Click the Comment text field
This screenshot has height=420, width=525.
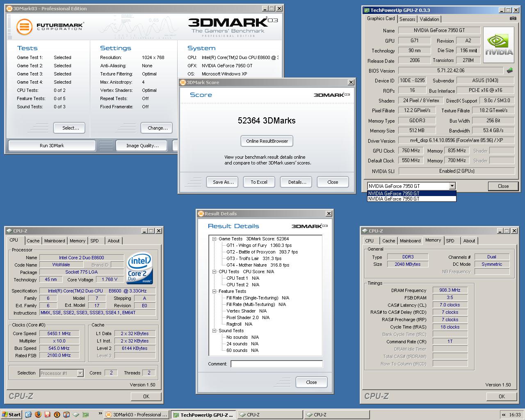click(x=276, y=364)
